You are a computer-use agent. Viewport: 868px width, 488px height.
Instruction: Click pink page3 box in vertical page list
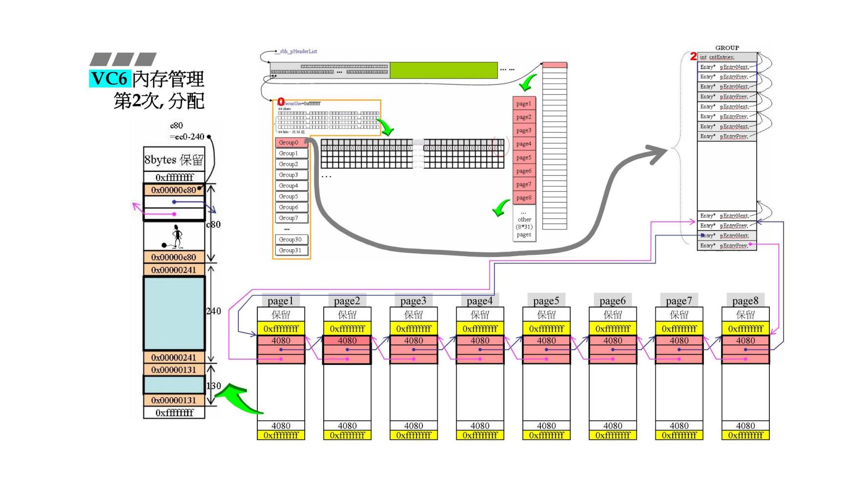(x=524, y=130)
